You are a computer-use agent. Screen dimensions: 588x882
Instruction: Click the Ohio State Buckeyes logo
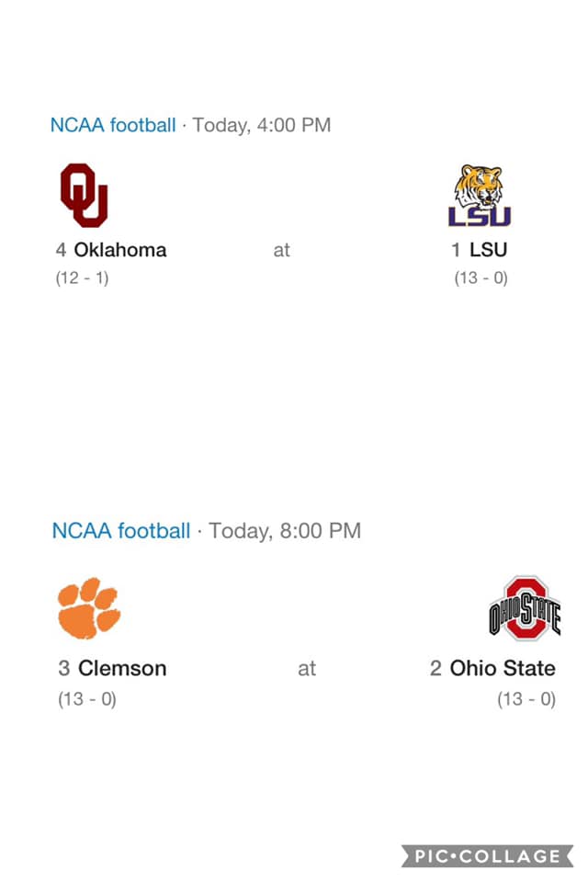click(x=524, y=608)
